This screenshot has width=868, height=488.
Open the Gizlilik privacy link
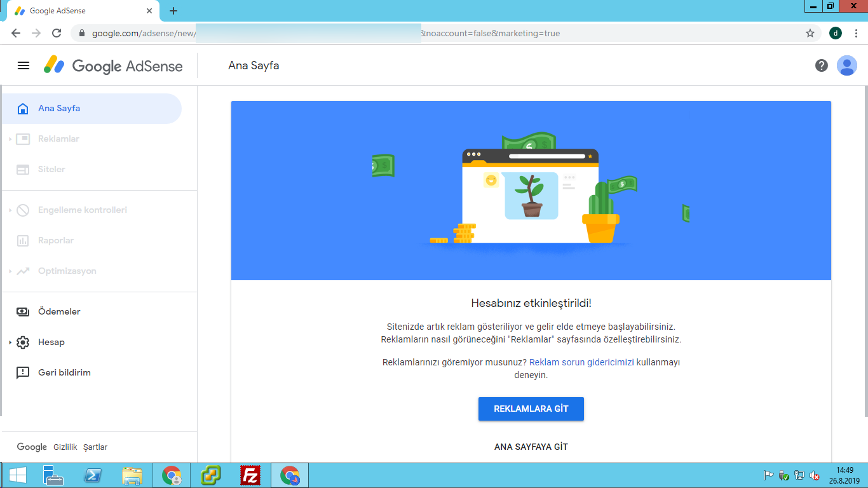65,447
